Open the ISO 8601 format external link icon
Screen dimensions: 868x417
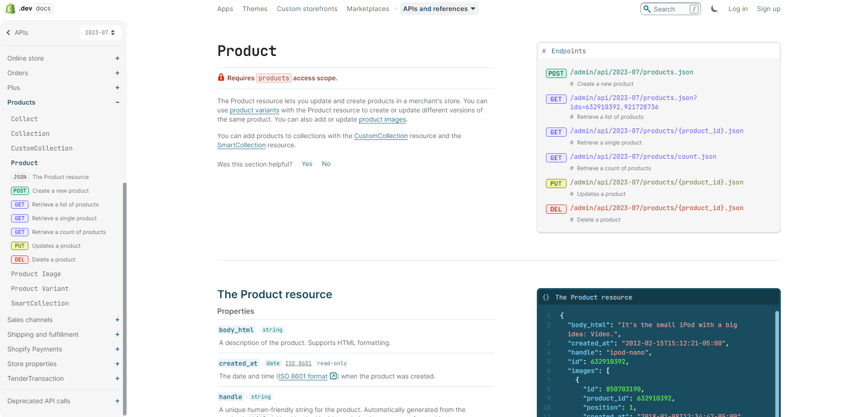333,376
